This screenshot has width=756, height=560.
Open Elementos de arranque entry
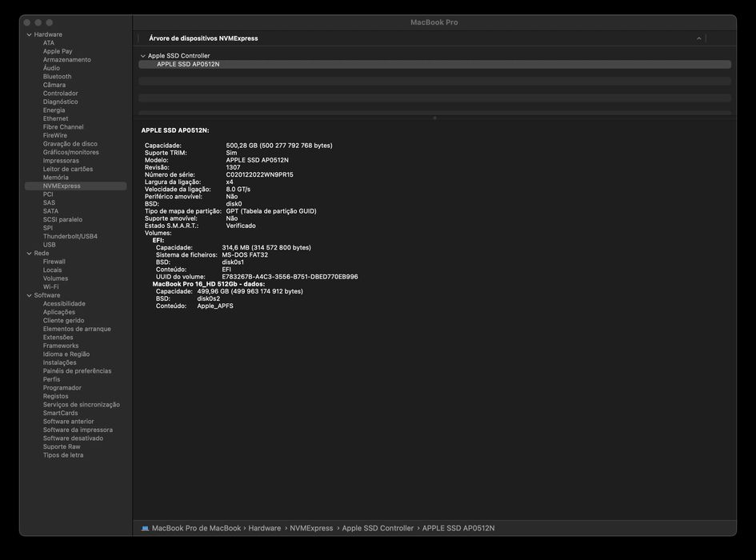click(x=77, y=329)
